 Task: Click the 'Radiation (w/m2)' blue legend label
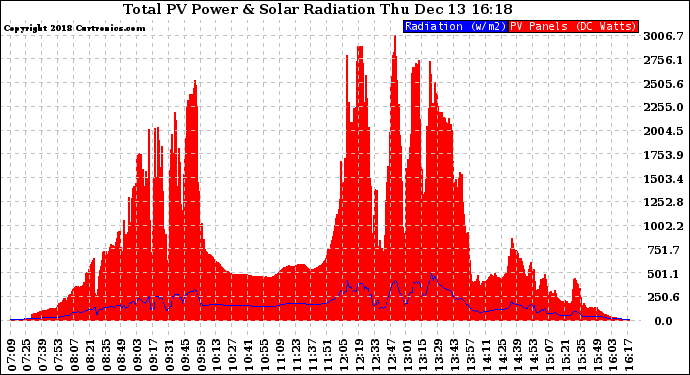[455, 26]
